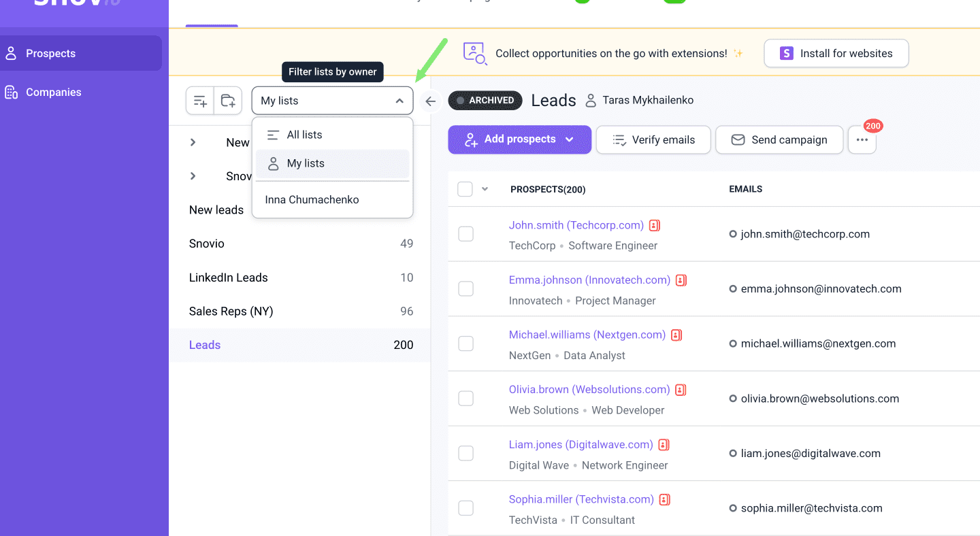Open Companies in the left sidebar
Screen dimensions: 980x536
pyautogui.click(x=53, y=93)
